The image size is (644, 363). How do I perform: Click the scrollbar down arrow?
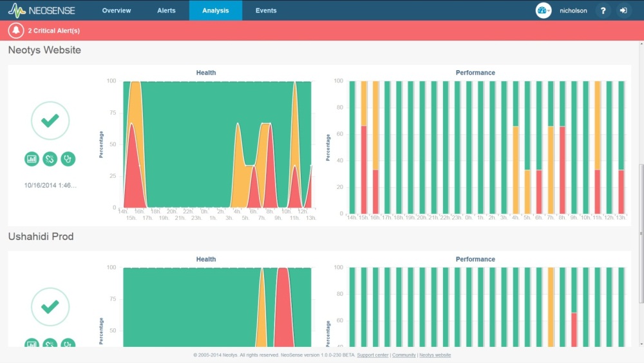pyautogui.click(x=641, y=344)
